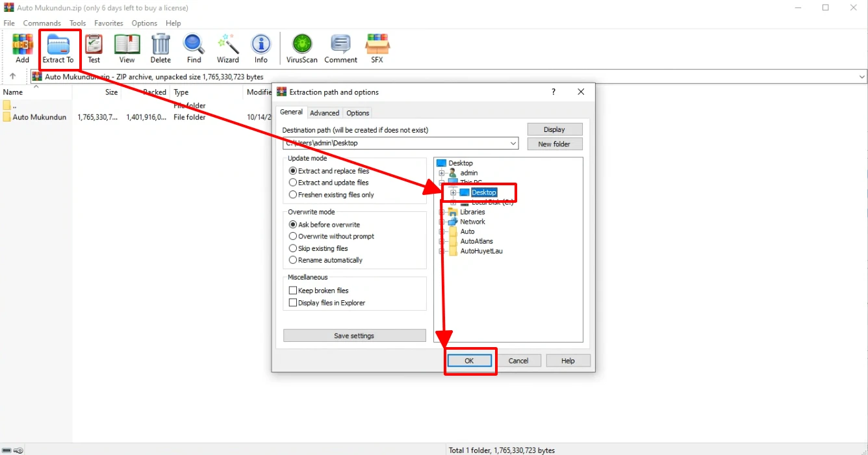Screen dimensions: 868x455
Task: Select the highlighted Desktop under This PC
Action: (x=484, y=192)
